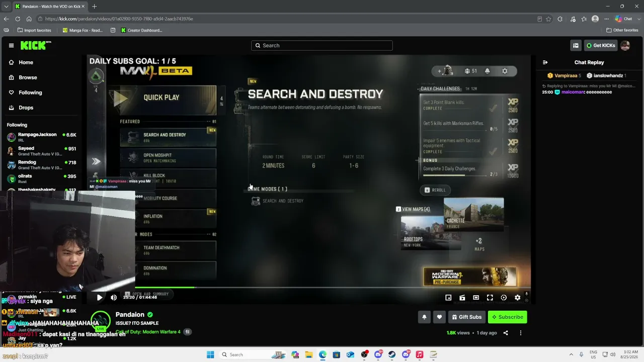The height and width of the screenshot is (362, 644).
Task: Cast the video to a device
Action: (x=462, y=298)
